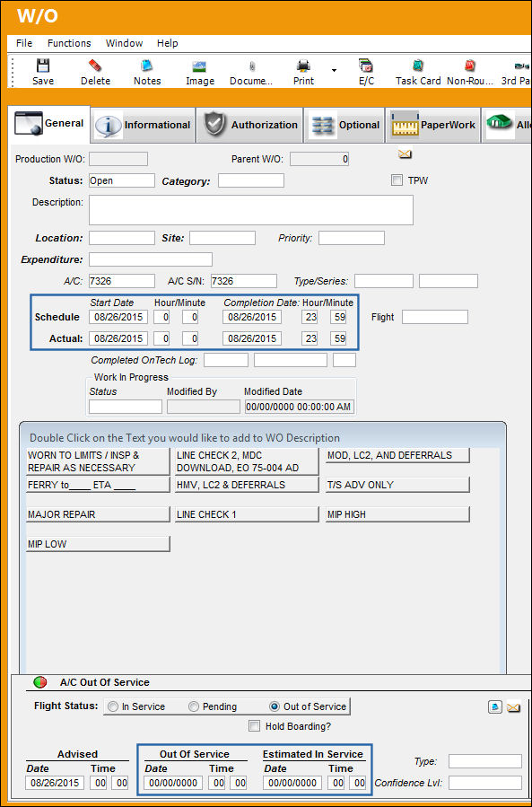This screenshot has height=807, width=532.
Task: Switch to the Optional tab
Action: coord(344,125)
